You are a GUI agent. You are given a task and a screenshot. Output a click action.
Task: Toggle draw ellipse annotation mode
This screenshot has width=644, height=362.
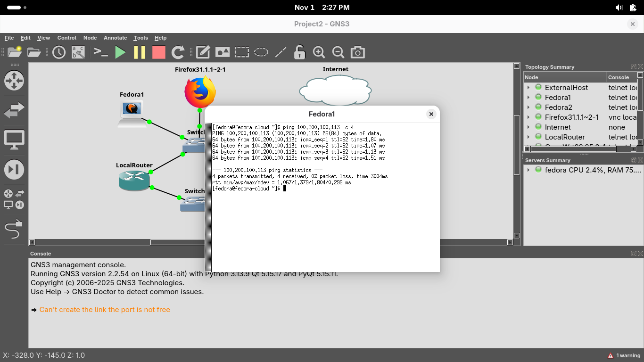[x=261, y=52]
